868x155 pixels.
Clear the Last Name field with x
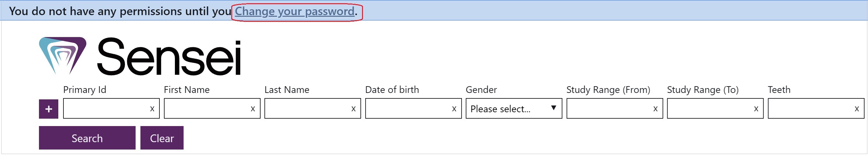point(353,109)
